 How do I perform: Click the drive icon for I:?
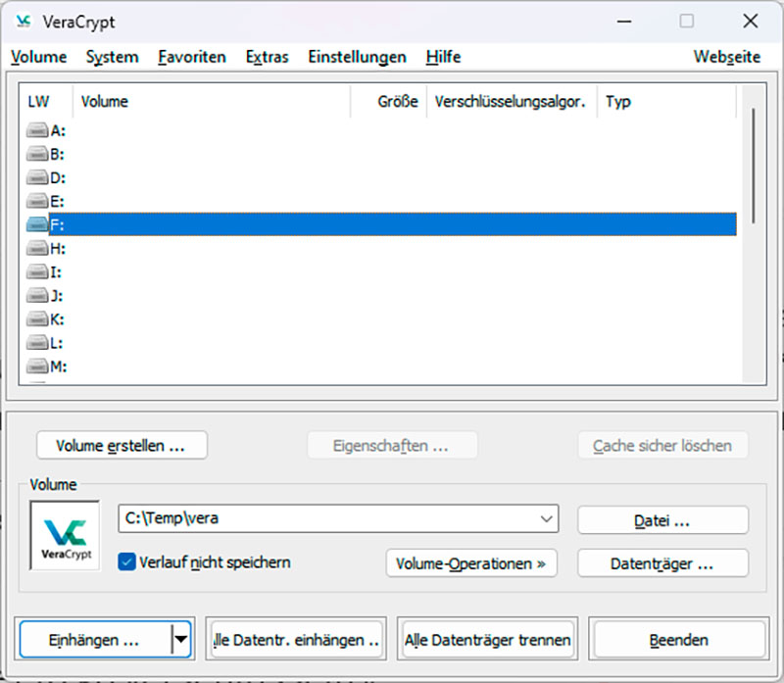[x=37, y=272]
